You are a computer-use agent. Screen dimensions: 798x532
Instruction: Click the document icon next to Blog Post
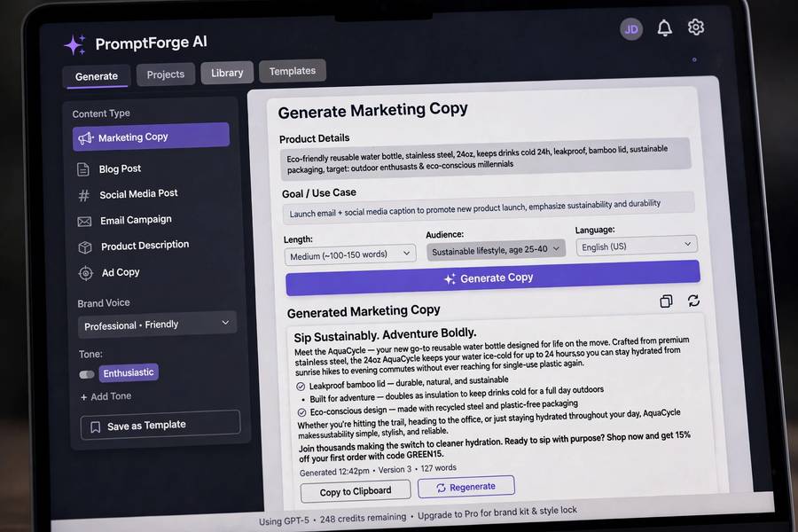[83, 169]
